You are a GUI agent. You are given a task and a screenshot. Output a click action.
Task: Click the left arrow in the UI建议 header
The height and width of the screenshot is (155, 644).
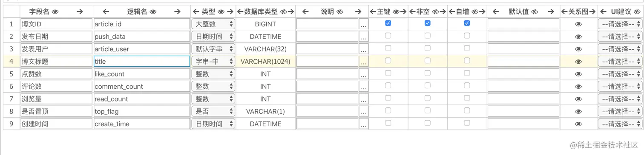(604, 12)
